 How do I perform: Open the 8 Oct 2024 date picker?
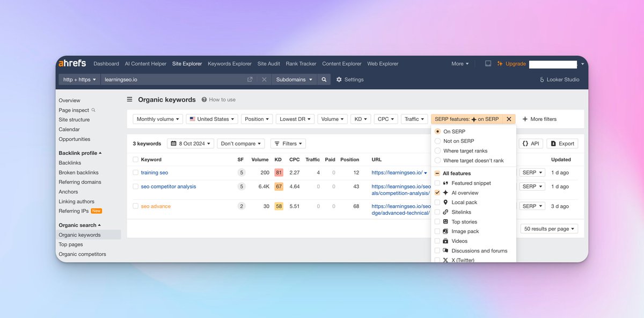click(191, 143)
